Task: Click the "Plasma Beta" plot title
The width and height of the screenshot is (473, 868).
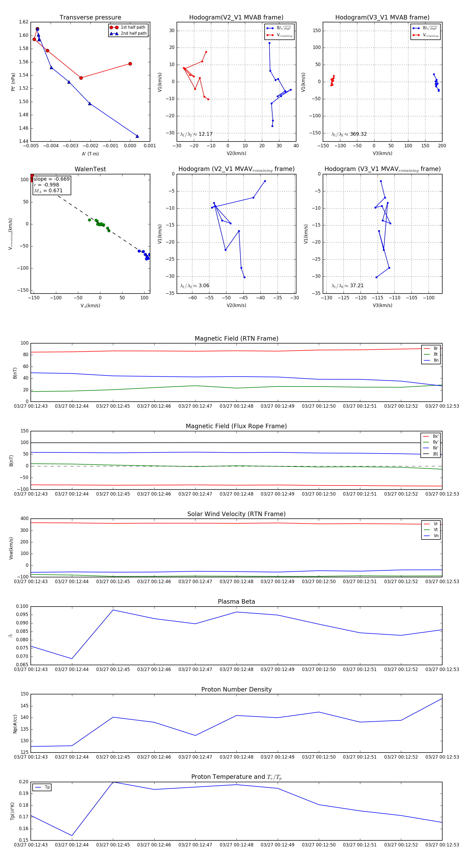Action: [x=236, y=602]
